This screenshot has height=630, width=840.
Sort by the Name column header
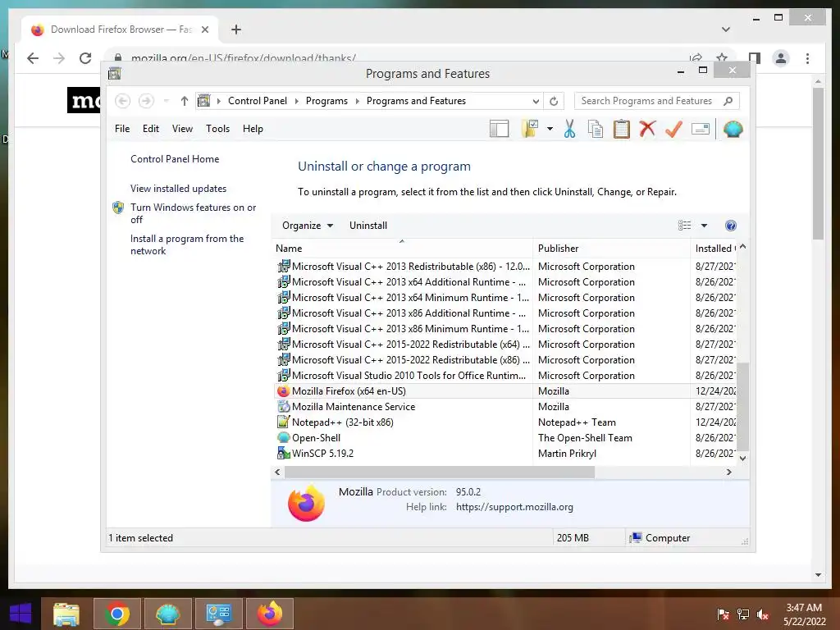click(402, 248)
